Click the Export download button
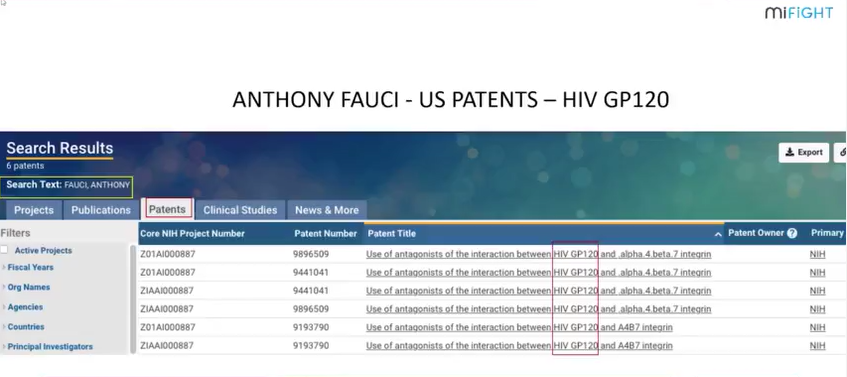 point(804,153)
